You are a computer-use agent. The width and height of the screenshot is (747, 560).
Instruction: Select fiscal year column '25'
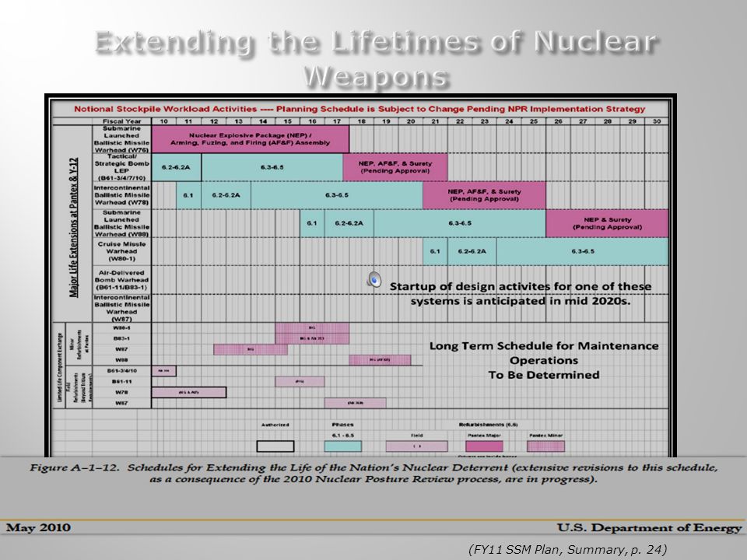534,121
